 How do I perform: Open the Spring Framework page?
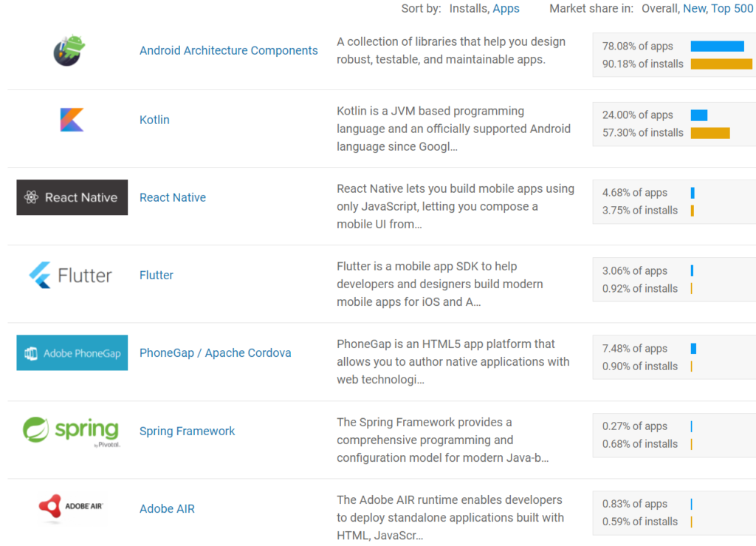click(x=187, y=431)
